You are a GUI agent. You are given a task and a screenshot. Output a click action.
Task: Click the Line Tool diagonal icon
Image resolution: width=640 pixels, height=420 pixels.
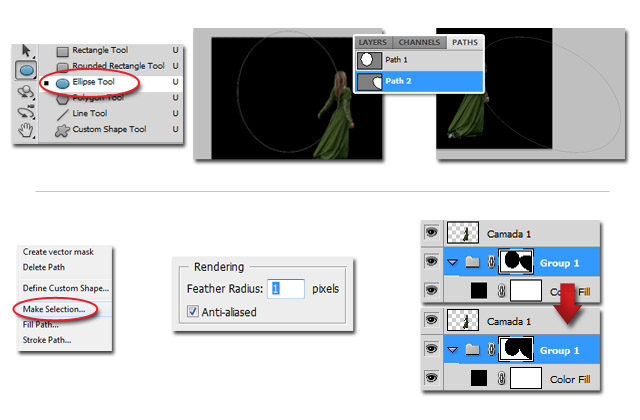(62, 115)
